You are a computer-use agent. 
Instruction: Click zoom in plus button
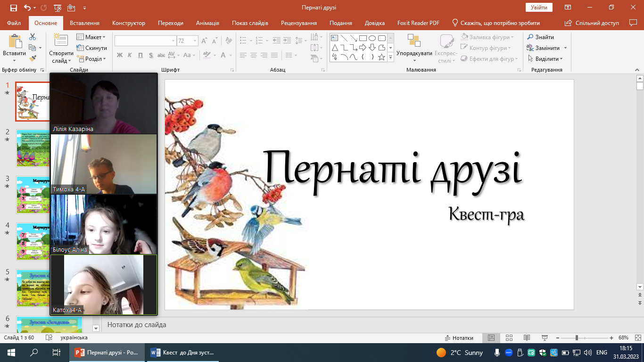pos(611,338)
